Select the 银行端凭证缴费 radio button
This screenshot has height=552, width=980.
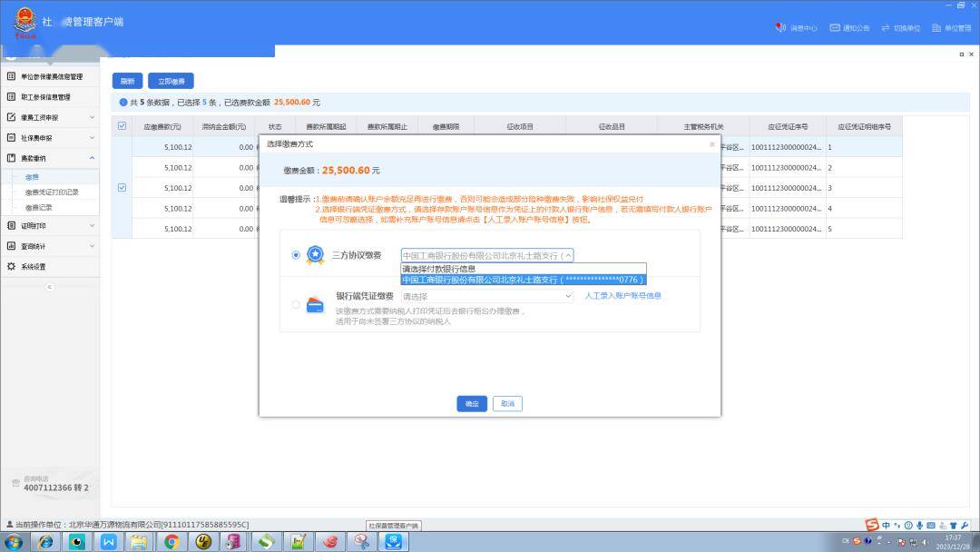click(296, 305)
